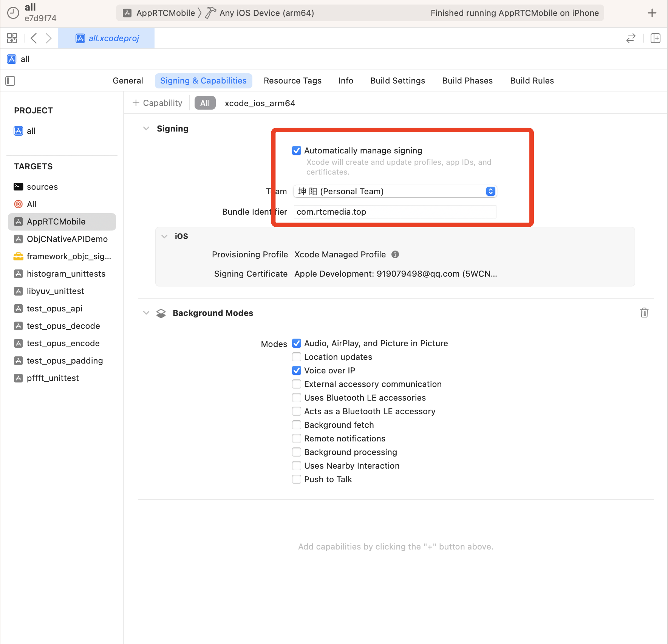Enable Push to Talk mode
Viewport: 668px width, 644px height.
point(297,479)
